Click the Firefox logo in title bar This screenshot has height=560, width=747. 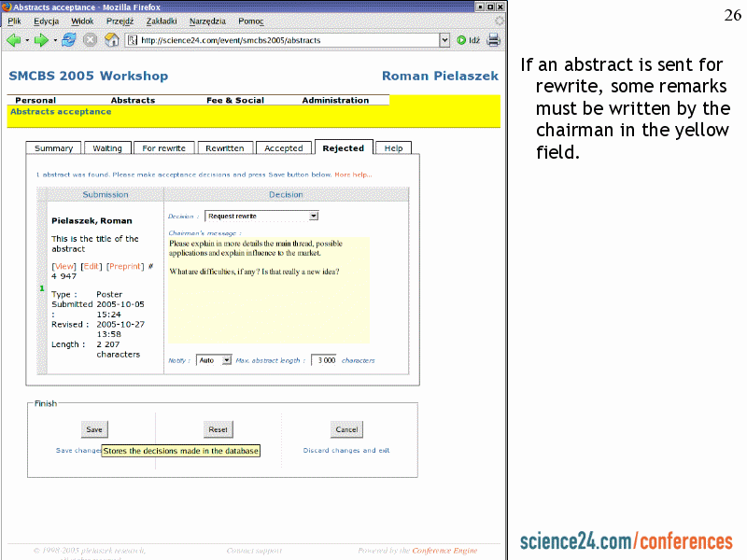7,7
